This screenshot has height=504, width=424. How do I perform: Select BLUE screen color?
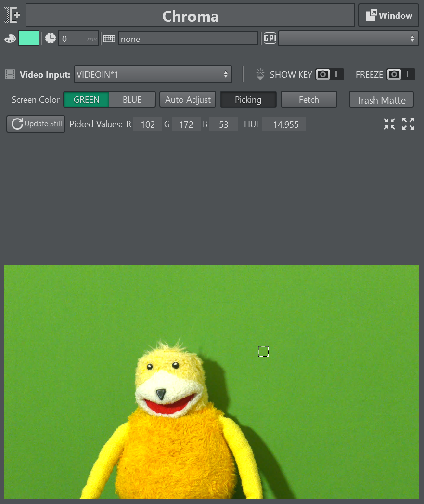(x=132, y=100)
